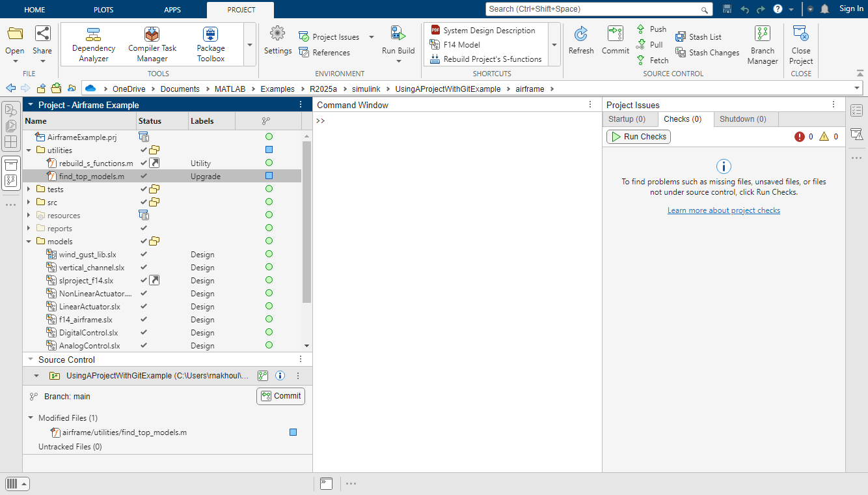
Task: Click the Run Checks button
Action: click(638, 137)
